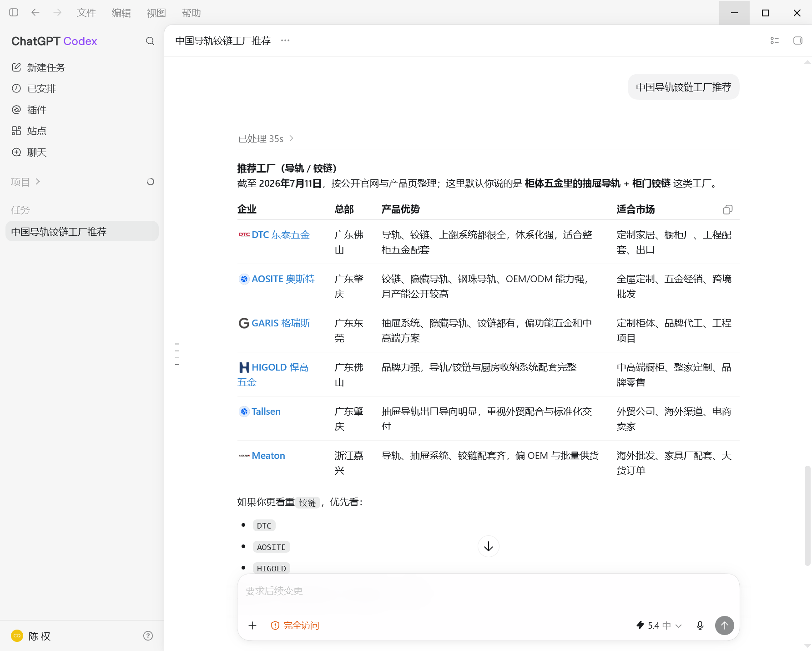
Task: Click the vertical scrollbar thumb
Action: point(807,515)
